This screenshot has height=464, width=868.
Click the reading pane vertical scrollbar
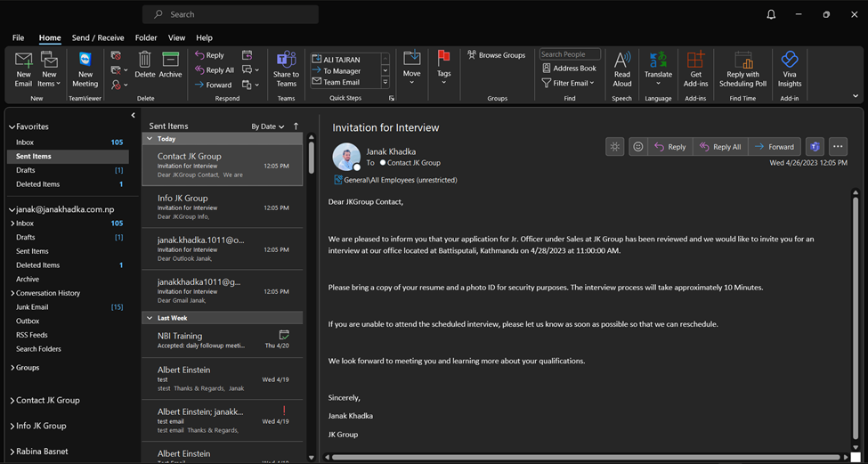[856, 320]
